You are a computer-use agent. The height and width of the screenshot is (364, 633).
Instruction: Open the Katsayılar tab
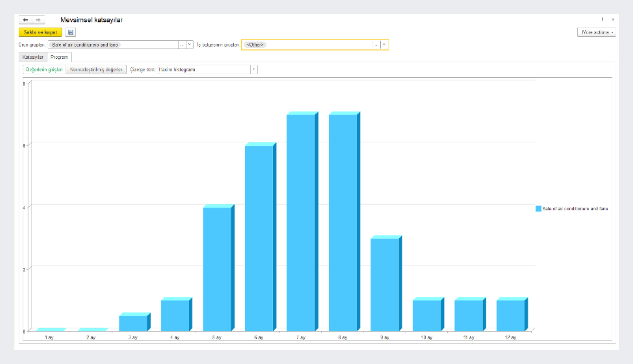click(x=33, y=57)
